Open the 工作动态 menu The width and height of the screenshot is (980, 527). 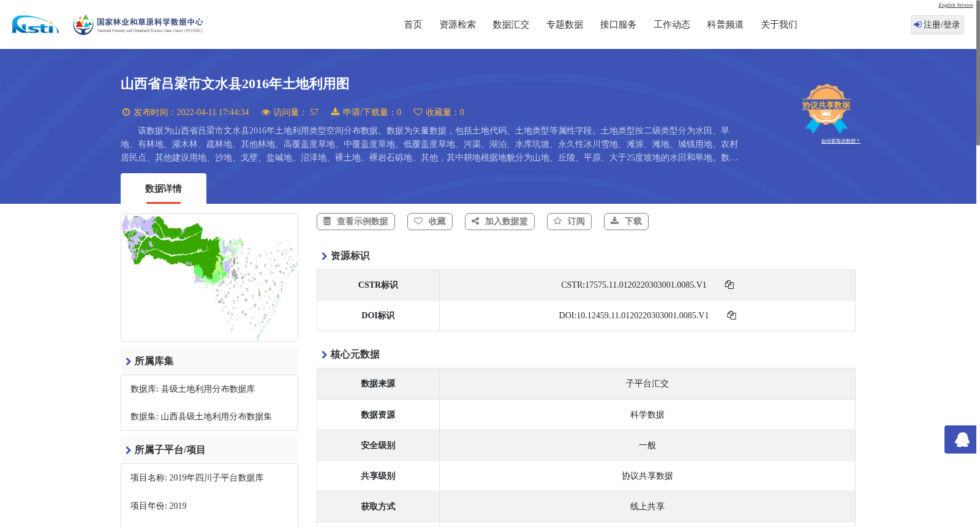[x=672, y=24]
